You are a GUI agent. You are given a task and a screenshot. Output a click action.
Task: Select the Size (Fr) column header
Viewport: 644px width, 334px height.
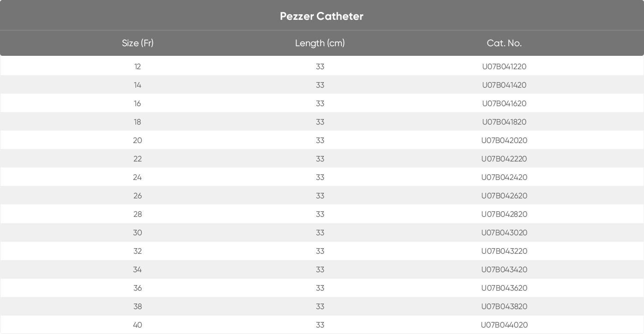[138, 43]
